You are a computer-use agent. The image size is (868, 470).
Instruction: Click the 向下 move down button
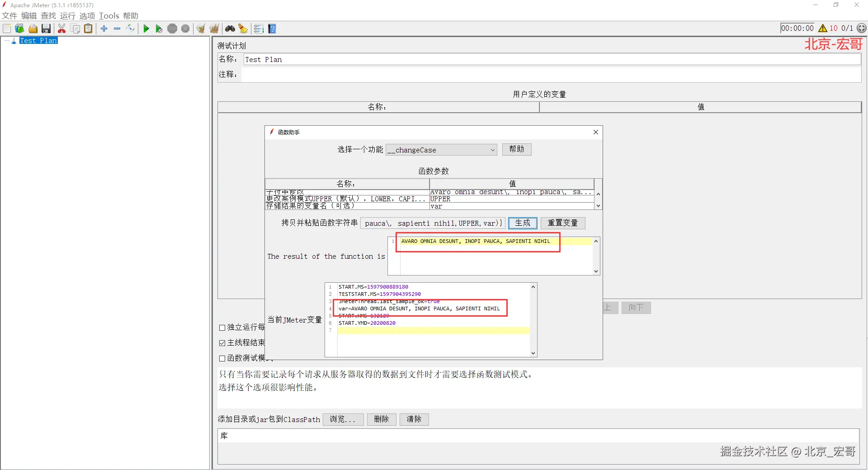636,308
